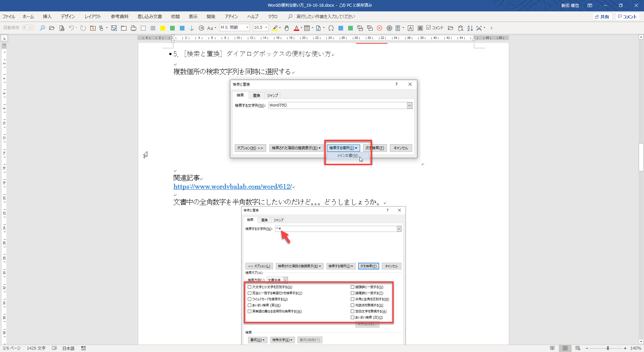This screenshot has width=644, height=352.
Task: Click the magnifier search icon in toolbar
Action: point(42,28)
